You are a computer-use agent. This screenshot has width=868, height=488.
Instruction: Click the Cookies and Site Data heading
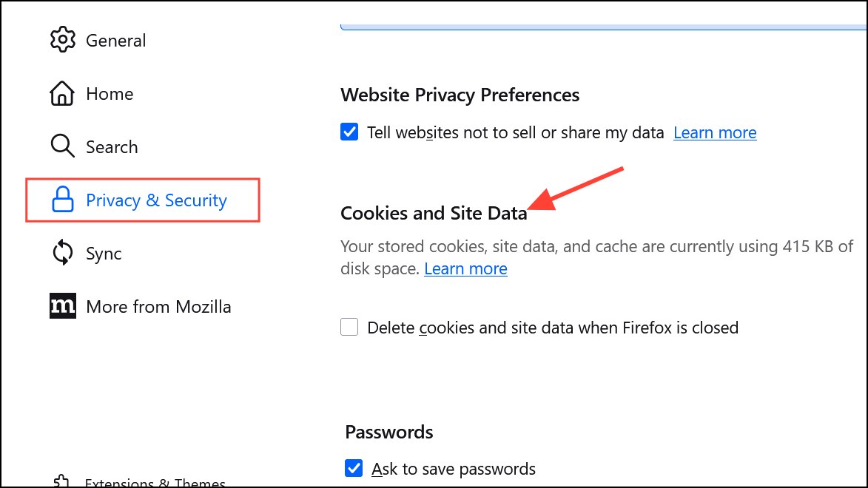(x=434, y=213)
